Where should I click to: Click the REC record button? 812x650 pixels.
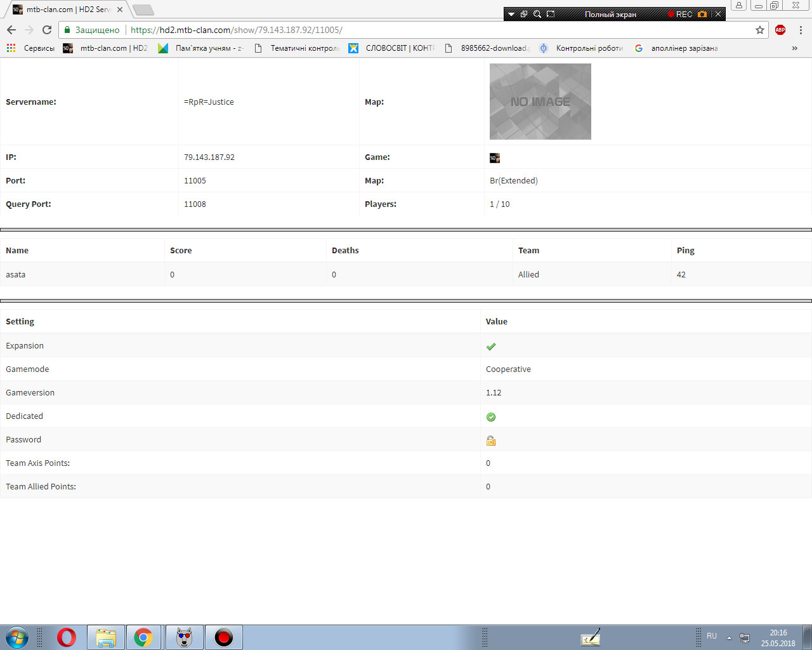679,14
